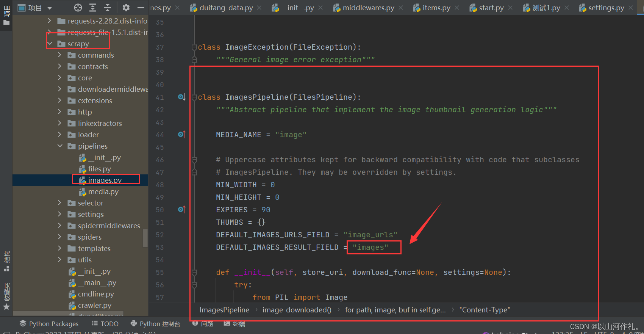Open the Python Packages tool window
Screen dimensions: 644x334
(49, 323)
